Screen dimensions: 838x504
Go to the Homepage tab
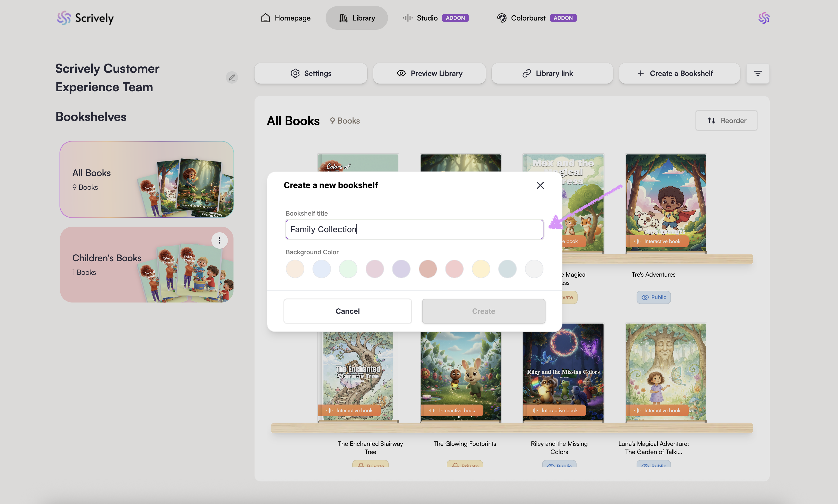(x=286, y=18)
